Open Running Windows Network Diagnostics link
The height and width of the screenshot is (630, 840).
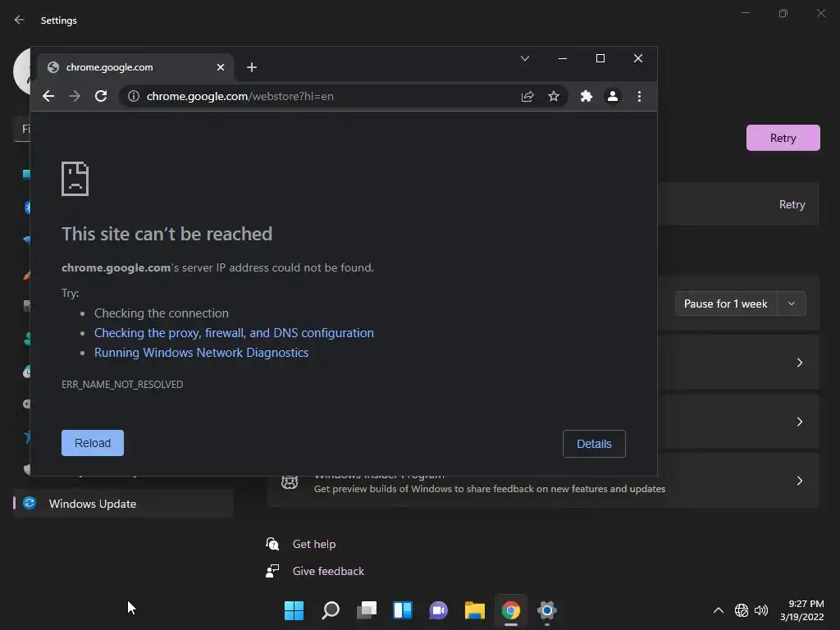coord(202,353)
